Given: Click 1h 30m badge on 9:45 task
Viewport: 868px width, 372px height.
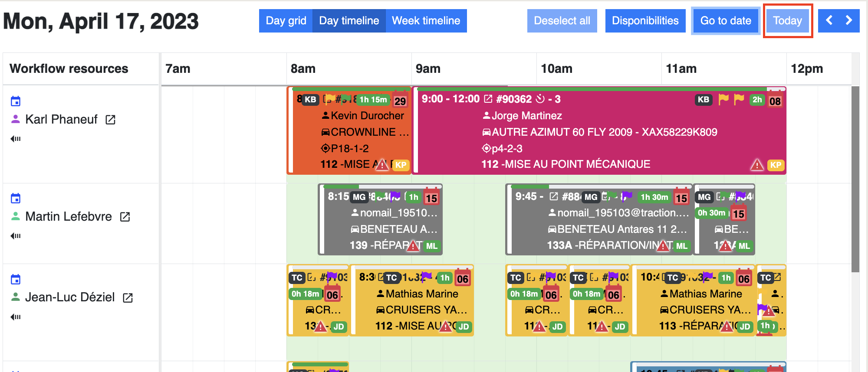Looking at the screenshot, I should click(654, 197).
